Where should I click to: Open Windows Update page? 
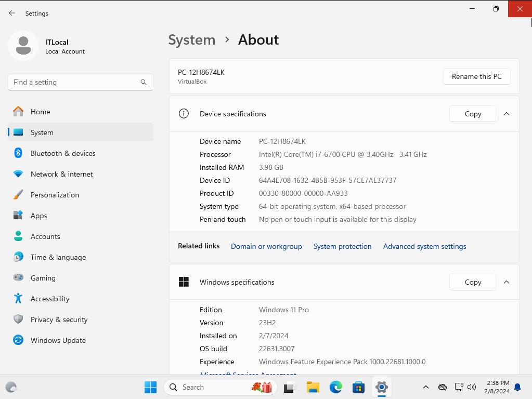81,340
